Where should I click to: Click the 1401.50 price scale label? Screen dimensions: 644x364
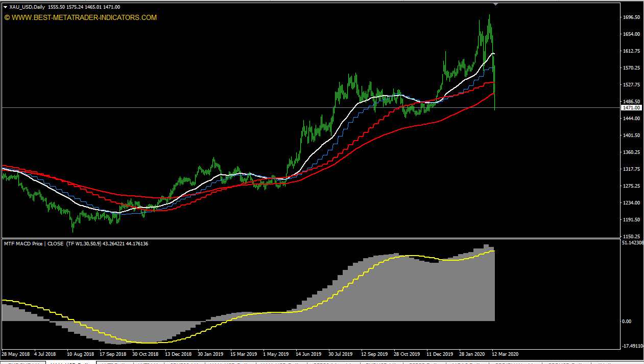(x=632, y=135)
